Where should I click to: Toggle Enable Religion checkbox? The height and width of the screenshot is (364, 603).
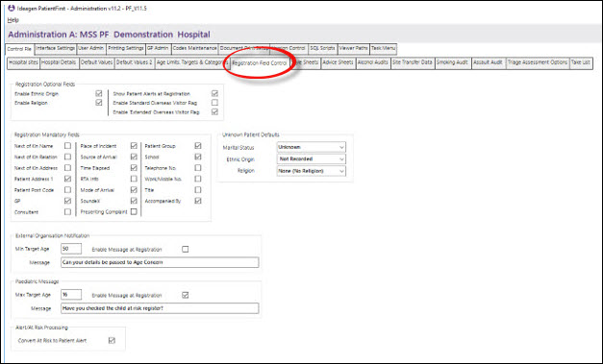99,103
